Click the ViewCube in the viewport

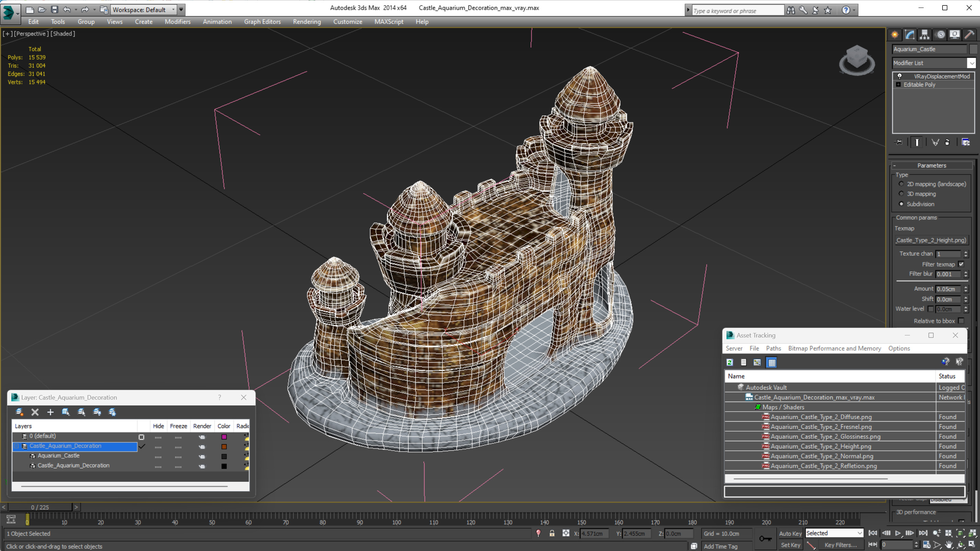(857, 60)
